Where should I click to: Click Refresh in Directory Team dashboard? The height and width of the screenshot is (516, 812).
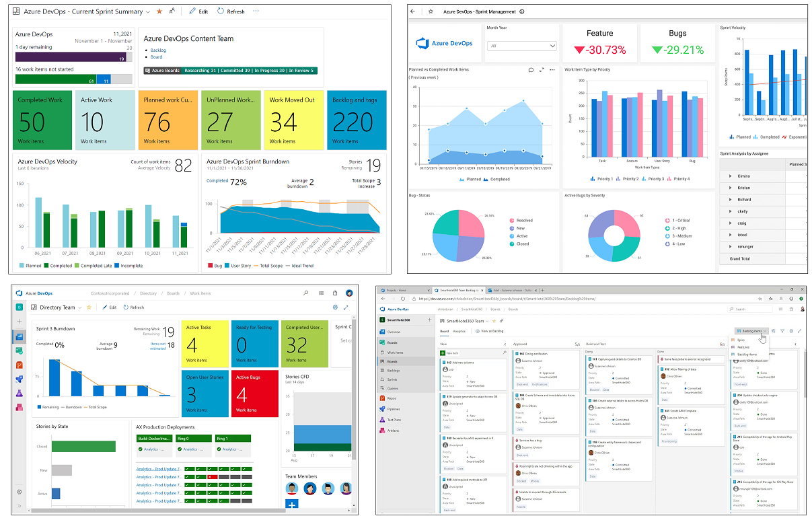click(133, 307)
